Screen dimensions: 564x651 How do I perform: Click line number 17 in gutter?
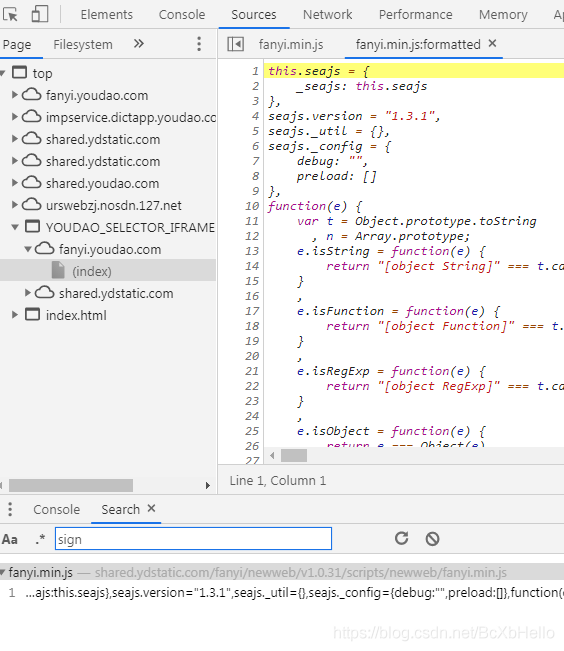[x=252, y=311]
